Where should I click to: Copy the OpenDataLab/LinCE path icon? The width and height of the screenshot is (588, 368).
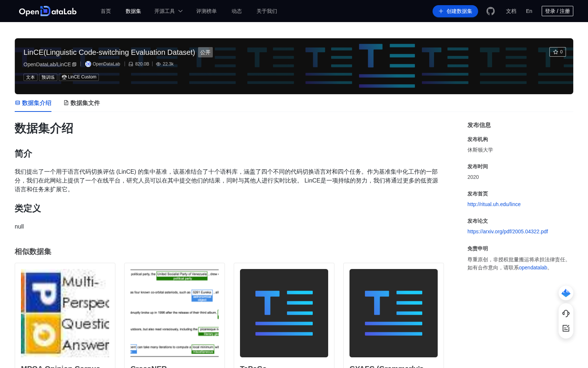click(74, 64)
